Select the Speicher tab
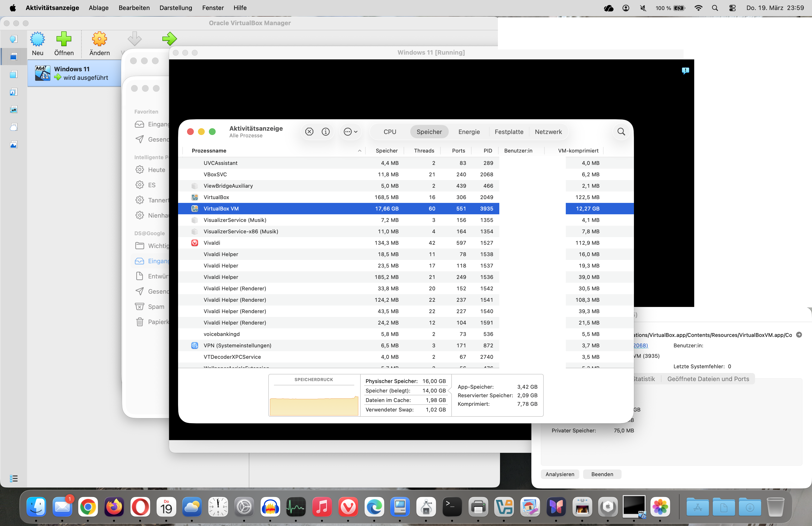This screenshot has height=526, width=812. tap(429, 132)
